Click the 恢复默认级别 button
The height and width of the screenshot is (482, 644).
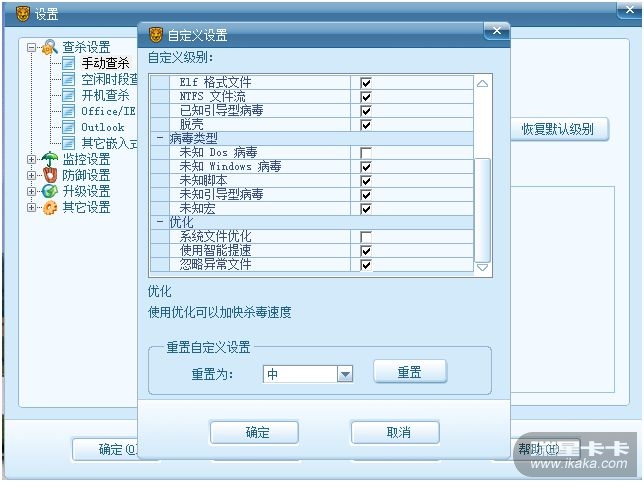coord(558,129)
